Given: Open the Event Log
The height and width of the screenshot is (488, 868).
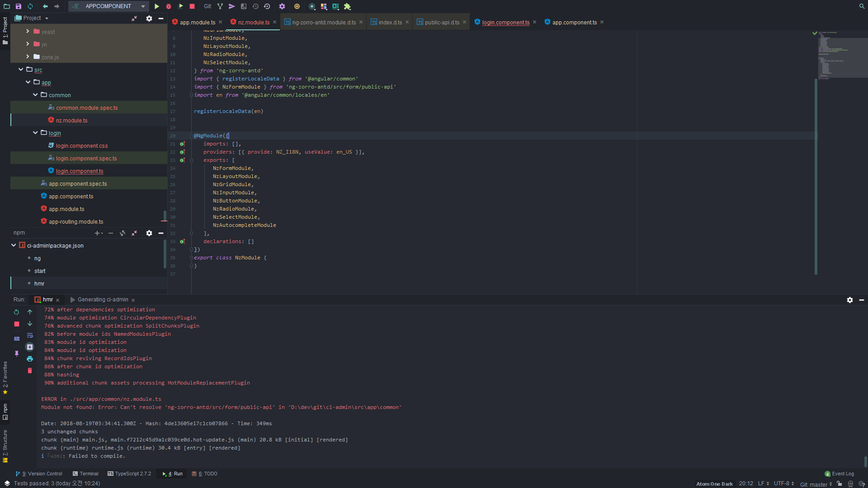Looking at the screenshot, I should point(840,474).
